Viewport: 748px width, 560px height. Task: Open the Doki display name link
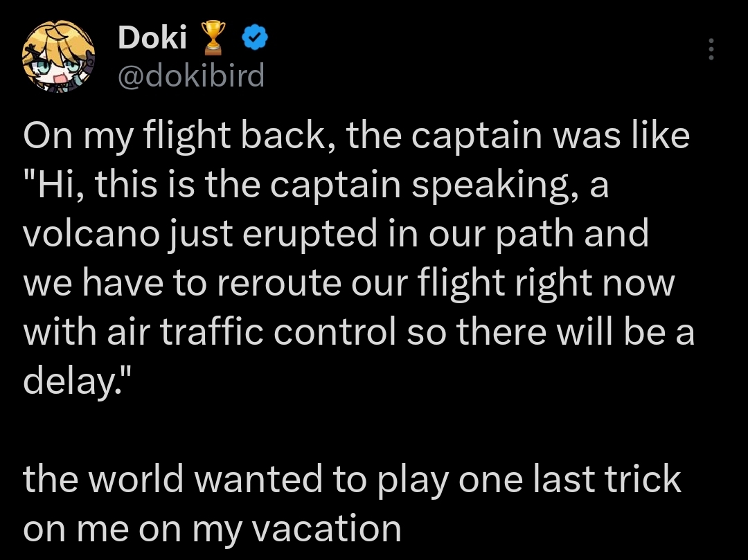152,39
